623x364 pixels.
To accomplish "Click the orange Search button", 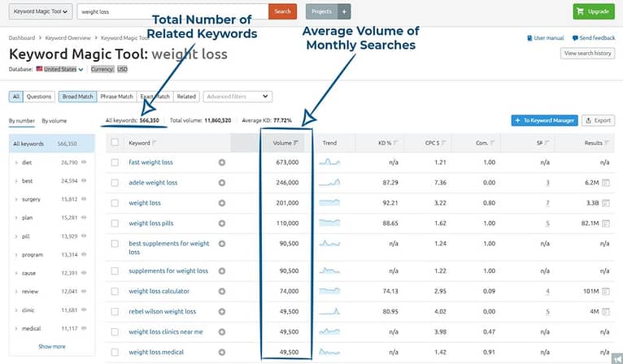I will pos(282,11).
